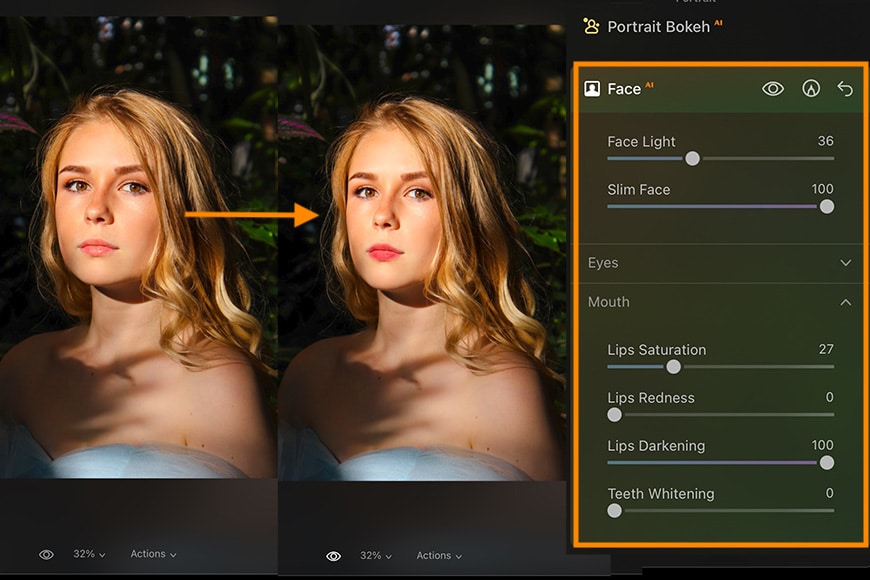Open the Portrait Bokeh tool
Viewport: 870px width, 580px height.
(659, 27)
